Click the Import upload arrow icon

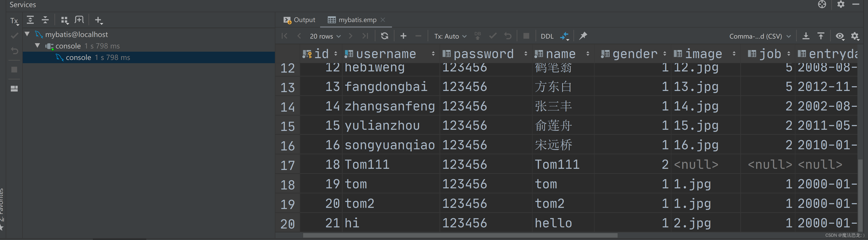(821, 36)
